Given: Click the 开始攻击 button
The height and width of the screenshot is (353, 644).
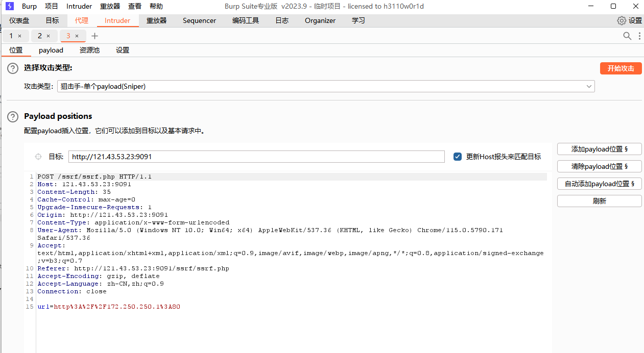Looking at the screenshot, I should [621, 68].
